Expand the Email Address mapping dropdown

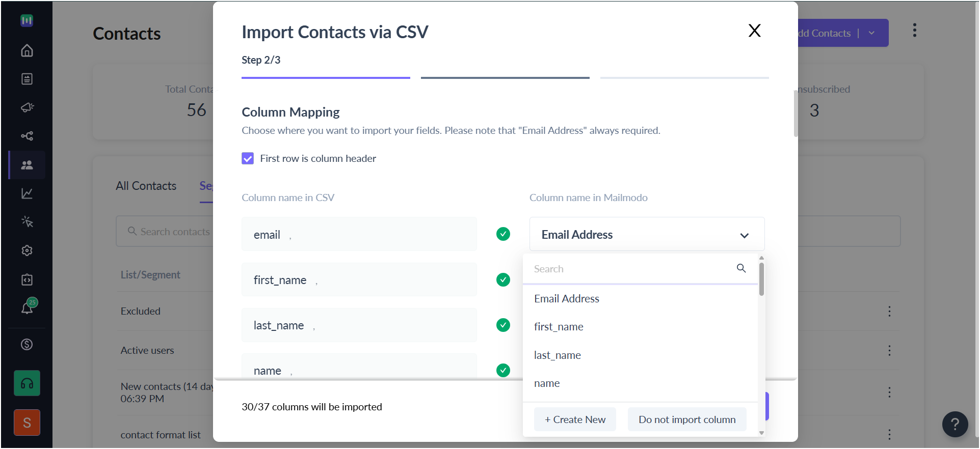(x=647, y=234)
